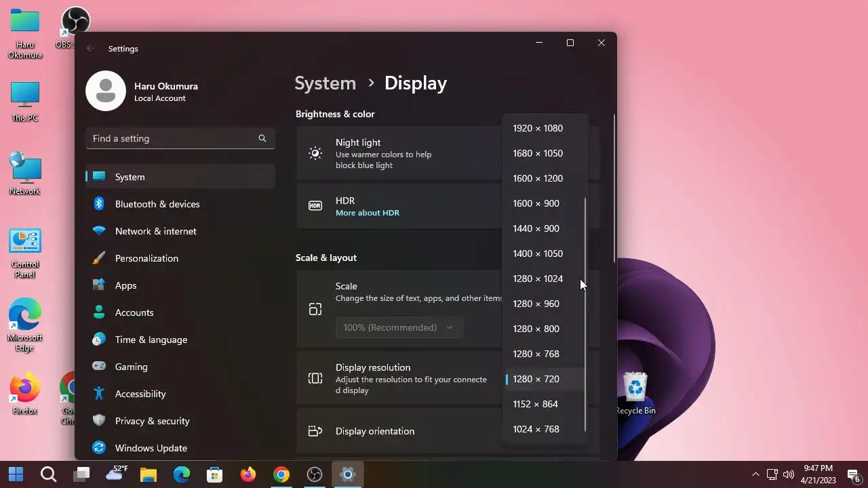868x488 pixels.
Task: Click the resolution list scrollbar
Action: click(585, 315)
